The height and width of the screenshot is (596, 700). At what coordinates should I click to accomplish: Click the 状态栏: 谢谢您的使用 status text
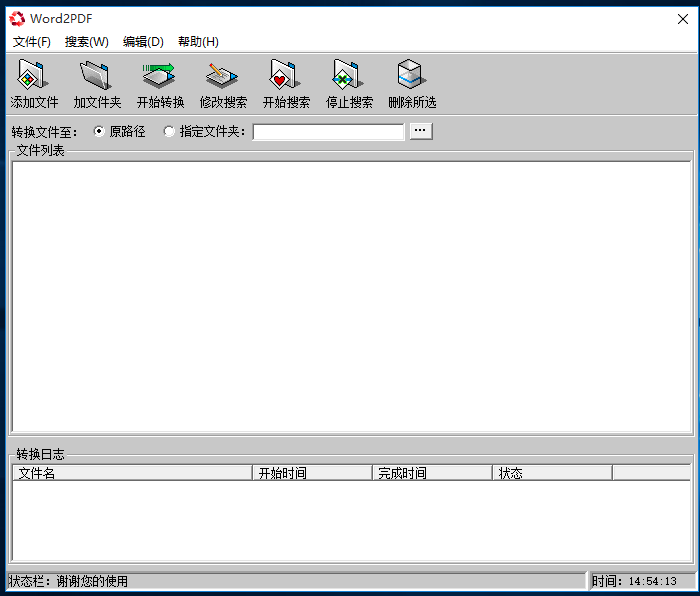pyautogui.click(x=68, y=581)
